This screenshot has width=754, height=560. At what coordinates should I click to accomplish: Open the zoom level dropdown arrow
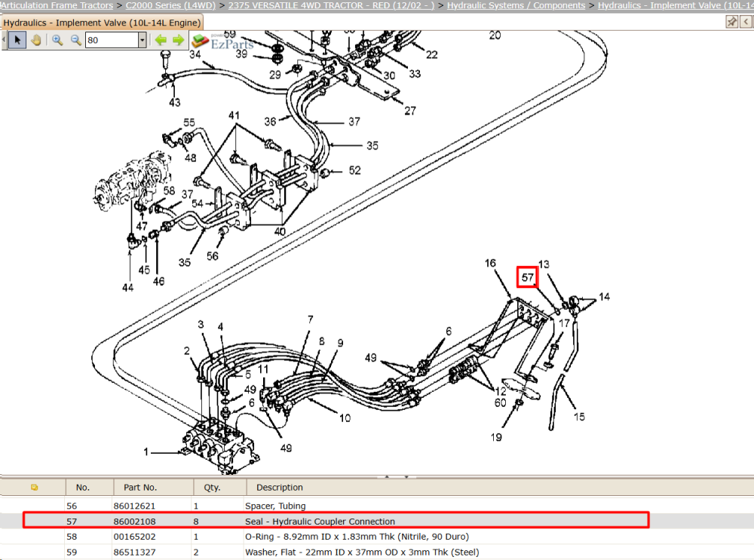pyautogui.click(x=142, y=40)
